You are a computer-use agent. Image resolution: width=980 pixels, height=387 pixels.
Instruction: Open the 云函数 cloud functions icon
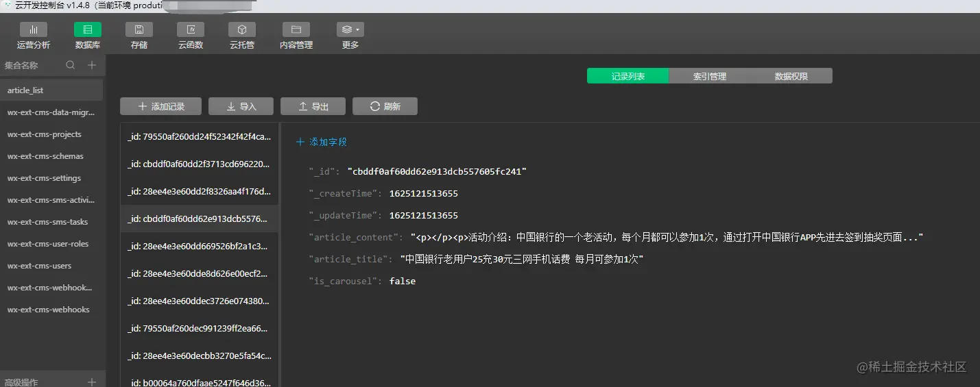[x=191, y=29]
